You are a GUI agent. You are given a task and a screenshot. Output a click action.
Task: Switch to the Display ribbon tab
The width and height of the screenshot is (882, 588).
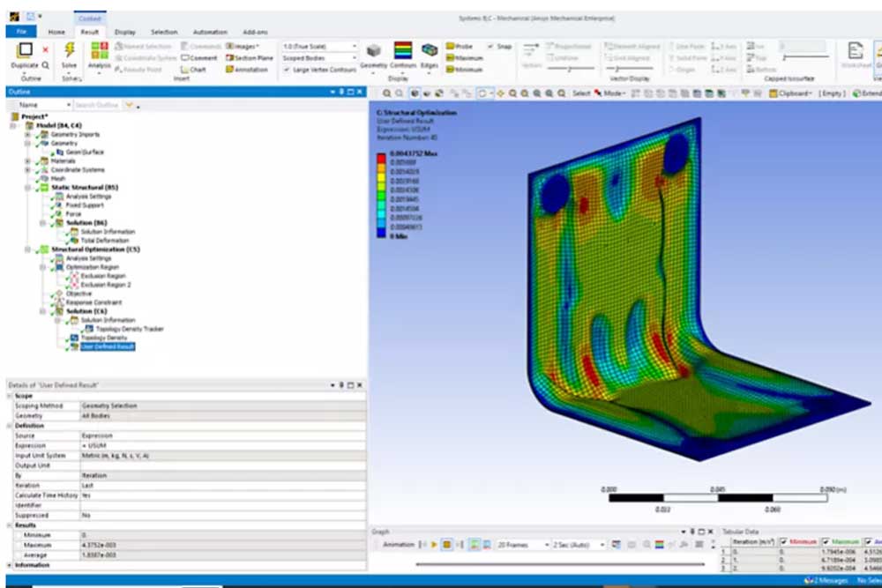[124, 31]
